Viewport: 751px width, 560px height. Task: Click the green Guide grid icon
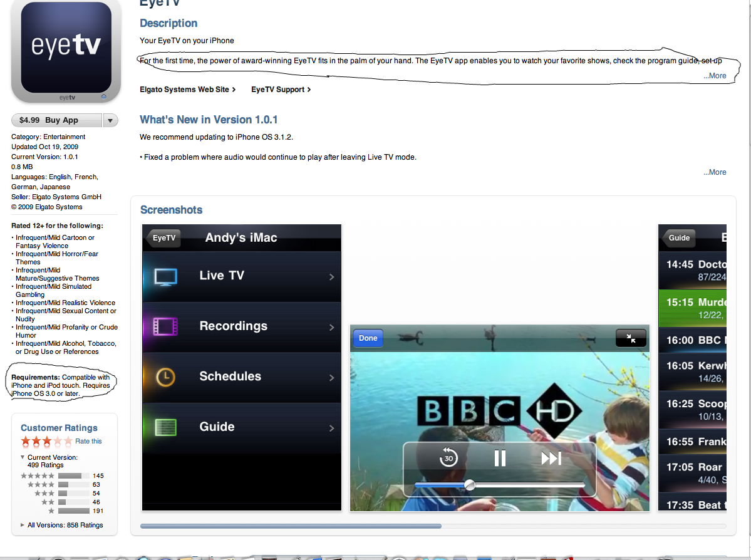pos(166,427)
